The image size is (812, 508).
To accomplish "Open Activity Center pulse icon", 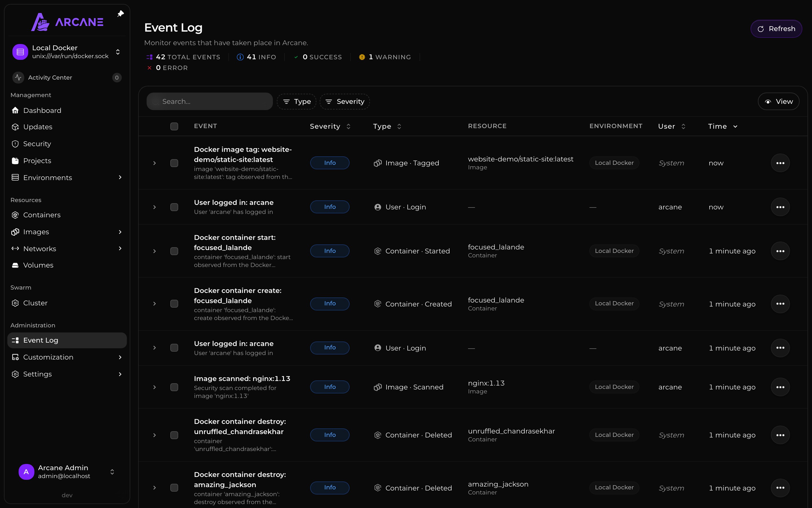I will point(18,78).
